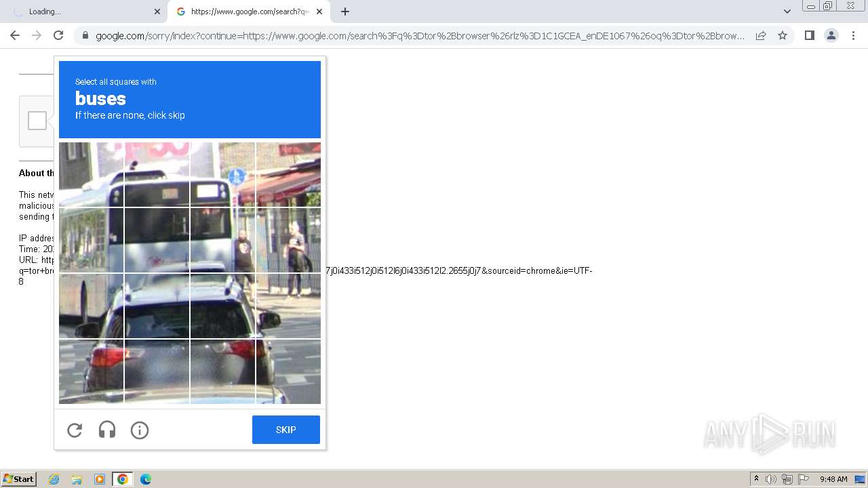Close the Loading... tab

pos(157,12)
